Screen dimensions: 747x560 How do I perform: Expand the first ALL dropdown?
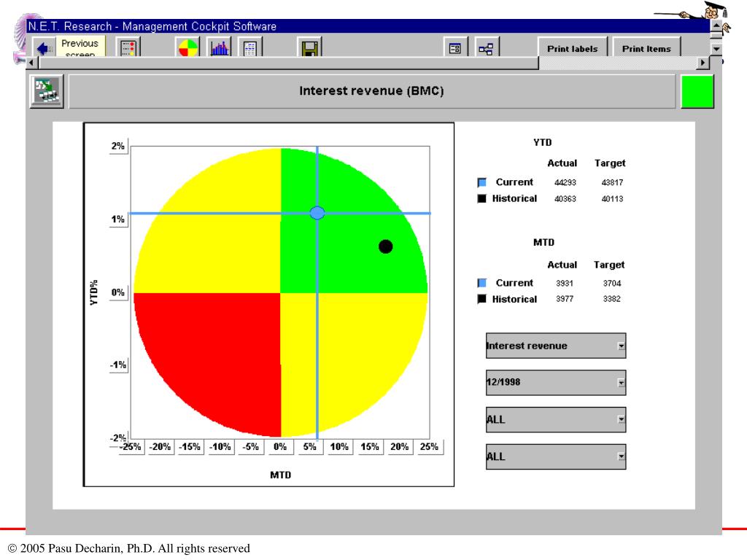tap(622, 419)
